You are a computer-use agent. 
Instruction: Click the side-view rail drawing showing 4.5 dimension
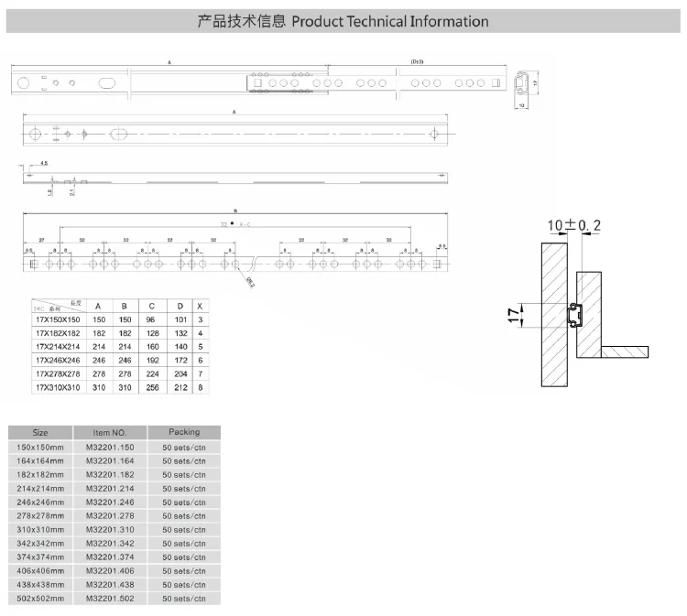(235, 178)
